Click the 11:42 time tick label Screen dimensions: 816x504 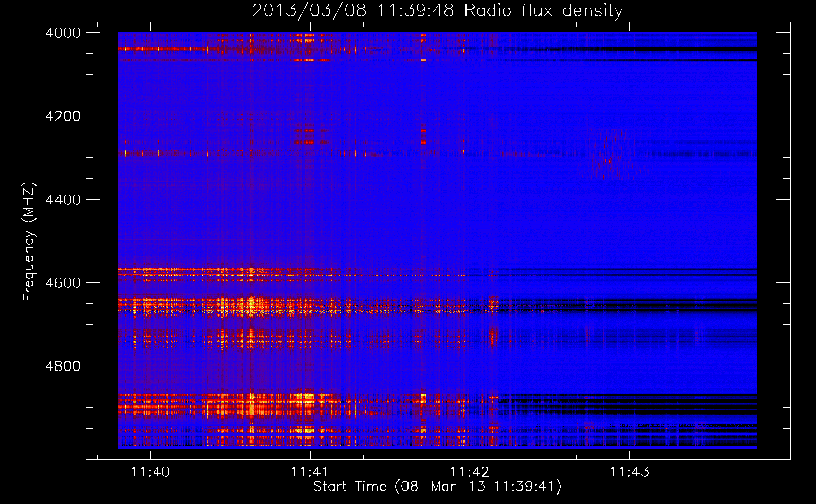(470, 472)
